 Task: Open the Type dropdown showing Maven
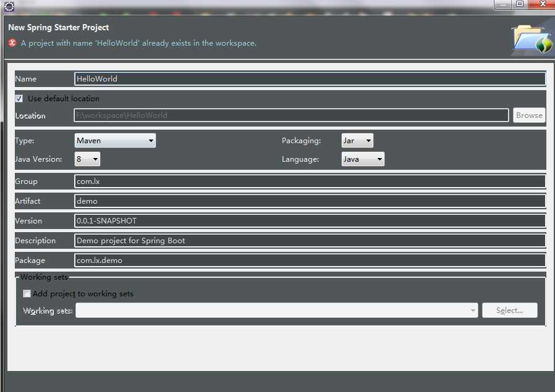click(115, 140)
